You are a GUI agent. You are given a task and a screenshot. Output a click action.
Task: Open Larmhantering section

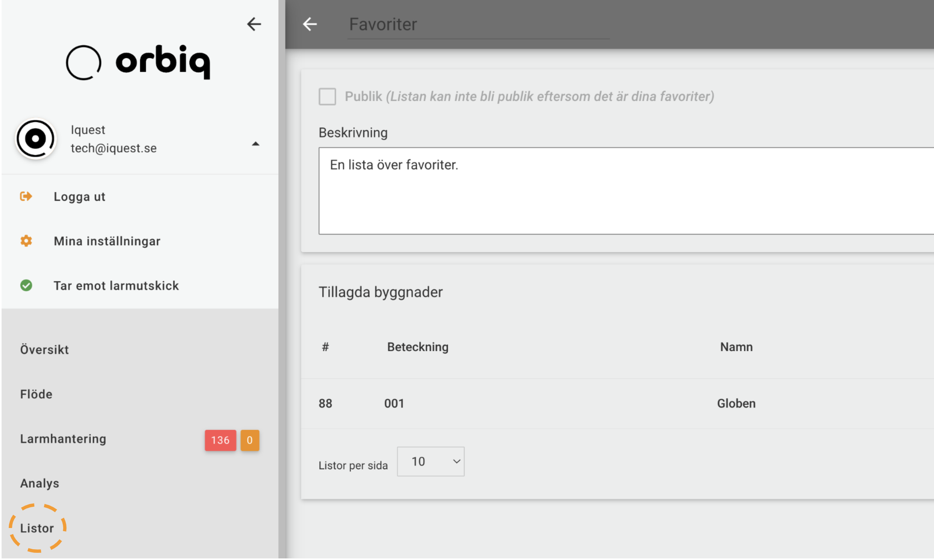pos(63,439)
